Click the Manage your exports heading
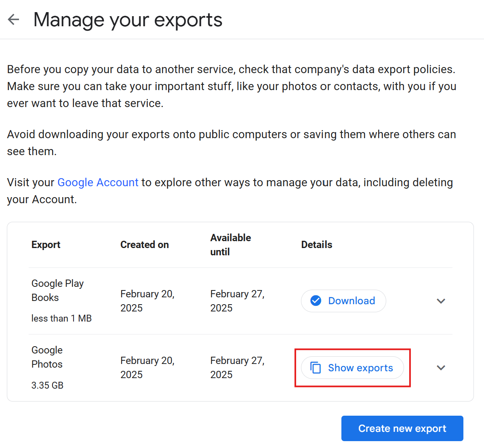484x448 pixels. 128,20
